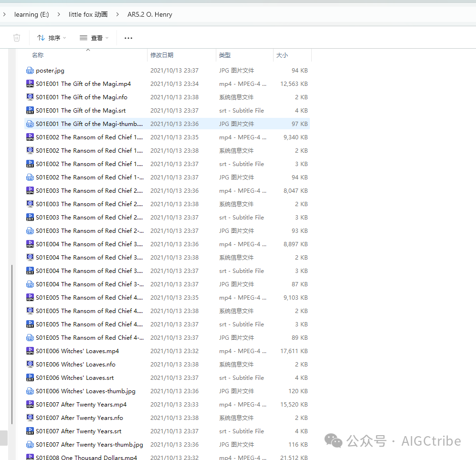
Task: Click nfo icon of S01E003 system info file
Action: (x=30, y=204)
